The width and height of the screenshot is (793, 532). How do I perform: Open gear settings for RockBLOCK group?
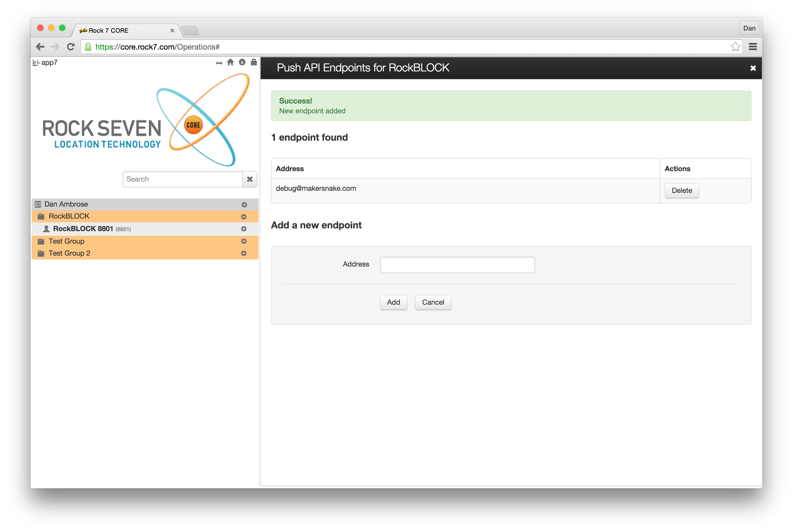[244, 216]
